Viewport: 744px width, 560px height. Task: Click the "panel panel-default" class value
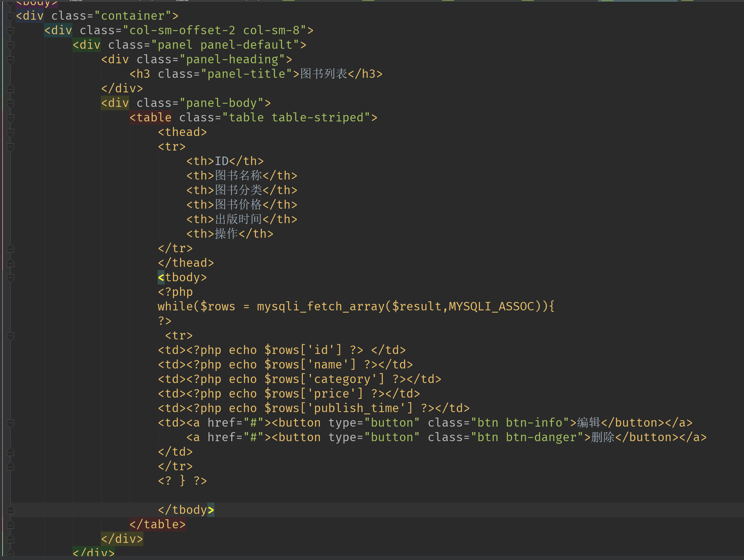(x=225, y=45)
